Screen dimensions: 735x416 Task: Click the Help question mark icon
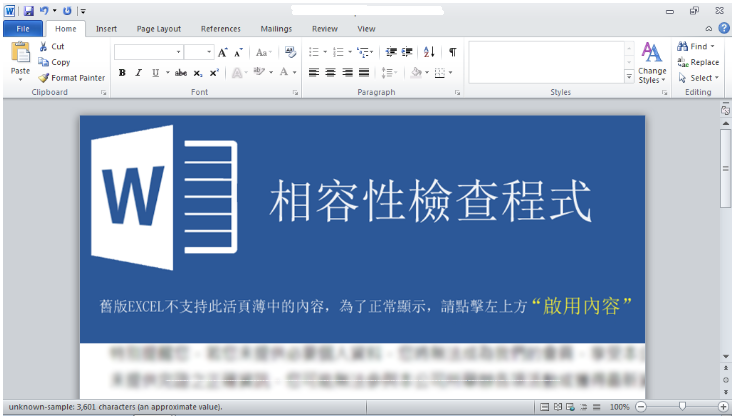pyautogui.click(x=724, y=28)
